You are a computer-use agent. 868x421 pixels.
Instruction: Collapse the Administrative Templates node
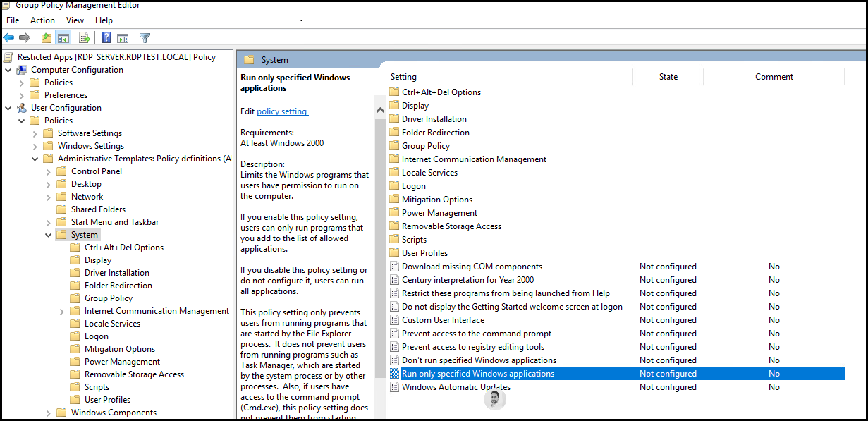click(x=35, y=159)
